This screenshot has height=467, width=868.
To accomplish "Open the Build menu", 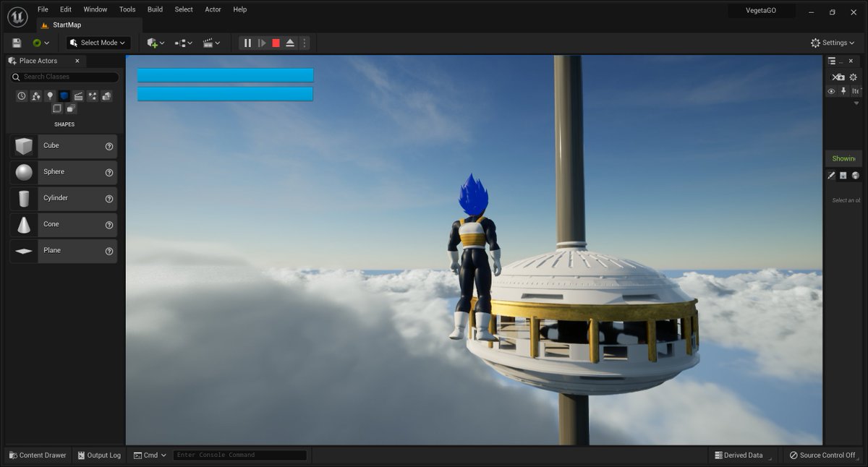I will tap(155, 9).
